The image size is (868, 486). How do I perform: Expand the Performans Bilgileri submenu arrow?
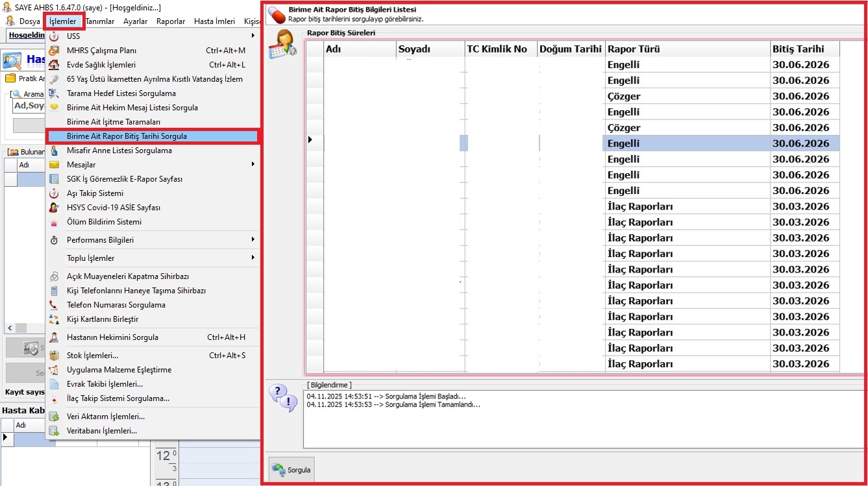[253, 240]
